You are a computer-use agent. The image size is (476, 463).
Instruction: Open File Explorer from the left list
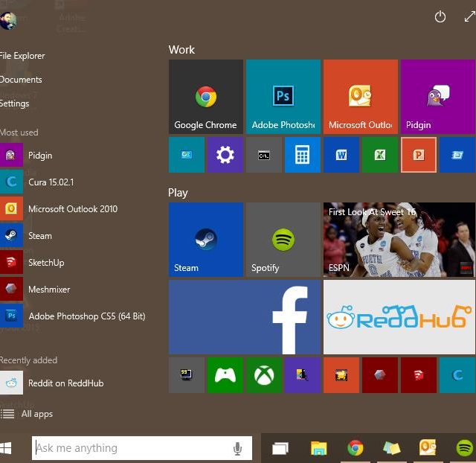coord(22,56)
